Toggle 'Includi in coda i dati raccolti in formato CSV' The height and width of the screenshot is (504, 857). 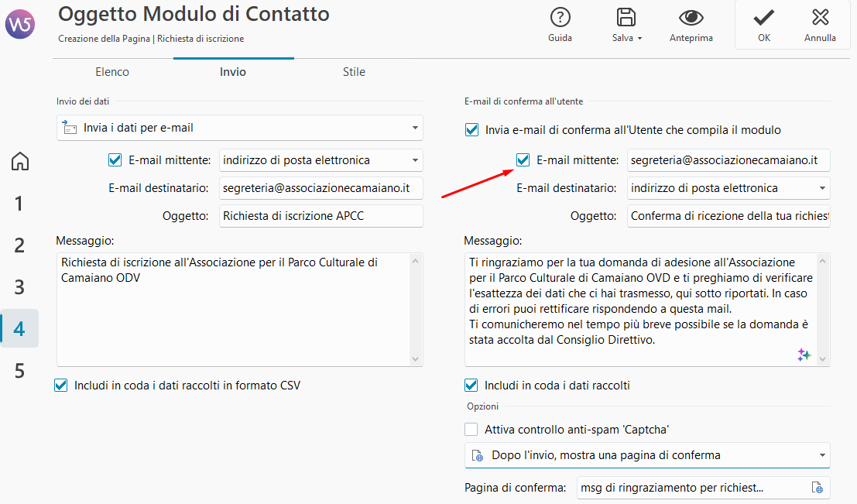[60, 386]
